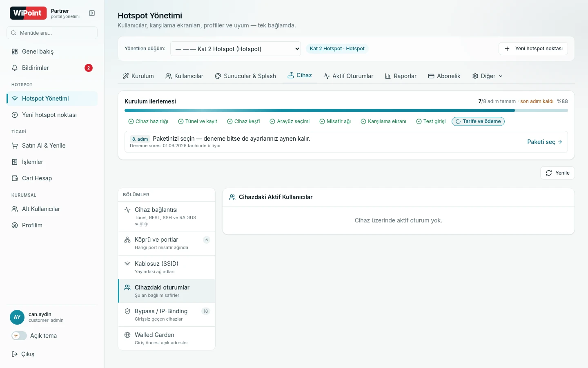This screenshot has width=588, height=368.
Task: Click the Test girişi completed step
Action: pos(431,121)
